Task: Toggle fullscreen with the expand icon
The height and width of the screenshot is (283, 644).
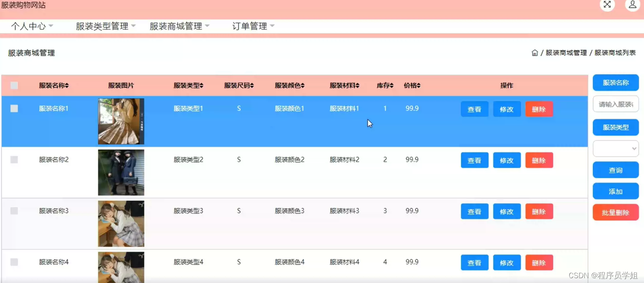Action: pos(607,5)
